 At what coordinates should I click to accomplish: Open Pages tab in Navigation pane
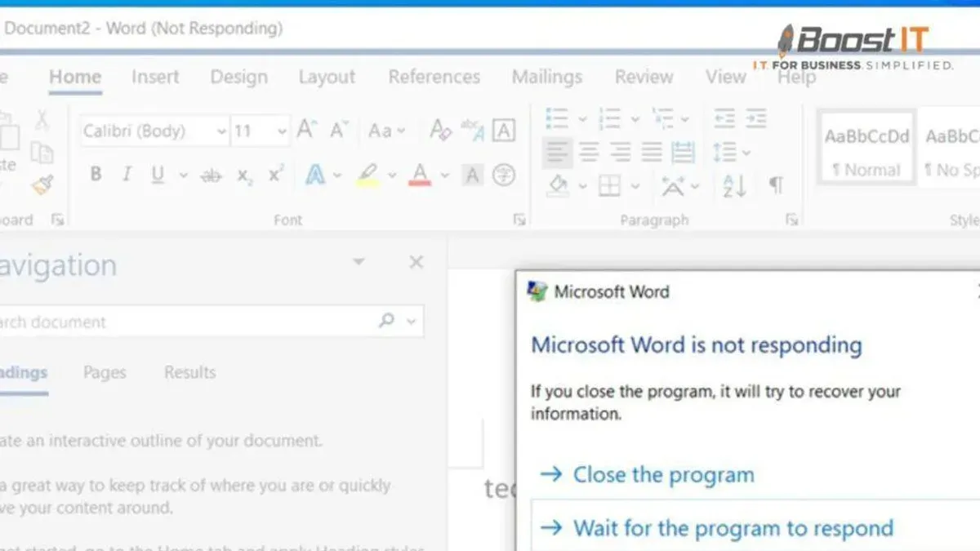click(x=105, y=372)
